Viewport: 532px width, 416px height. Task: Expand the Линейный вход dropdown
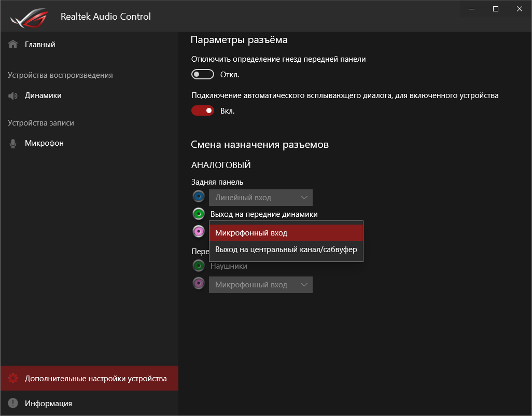(x=260, y=198)
